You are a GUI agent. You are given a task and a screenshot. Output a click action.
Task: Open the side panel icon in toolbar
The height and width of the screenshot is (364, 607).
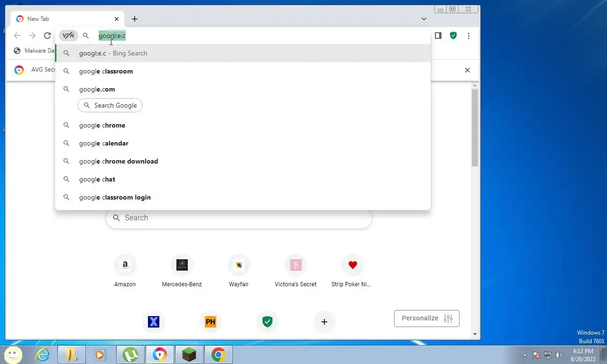[438, 36]
